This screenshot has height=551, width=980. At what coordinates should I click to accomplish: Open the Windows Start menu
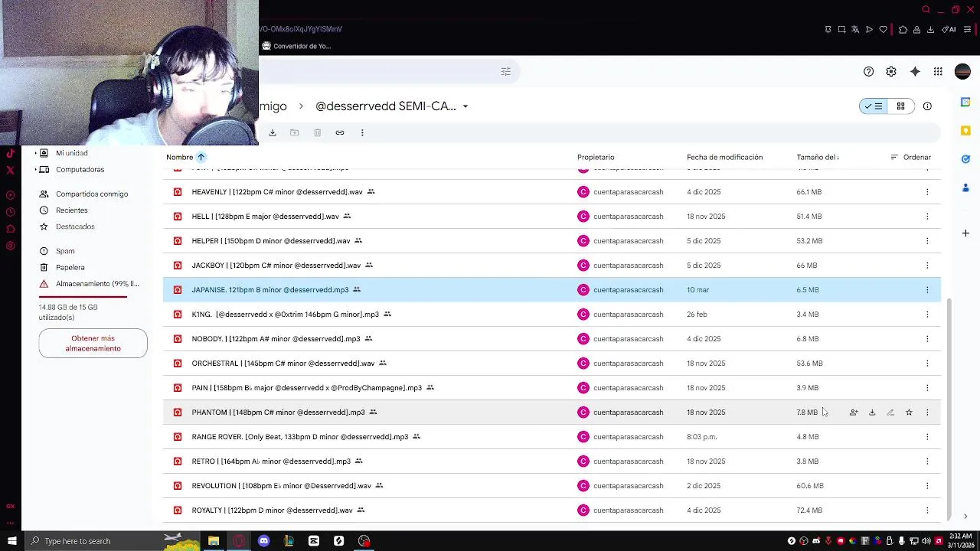click(11, 541)
